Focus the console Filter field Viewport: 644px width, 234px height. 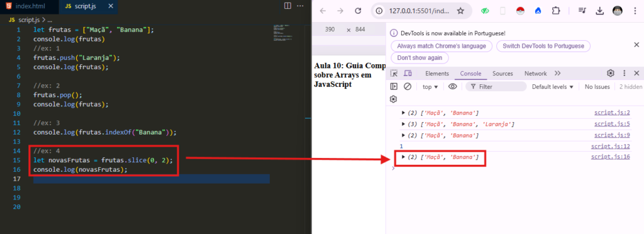pyautogui.click(x=496, y=87)
